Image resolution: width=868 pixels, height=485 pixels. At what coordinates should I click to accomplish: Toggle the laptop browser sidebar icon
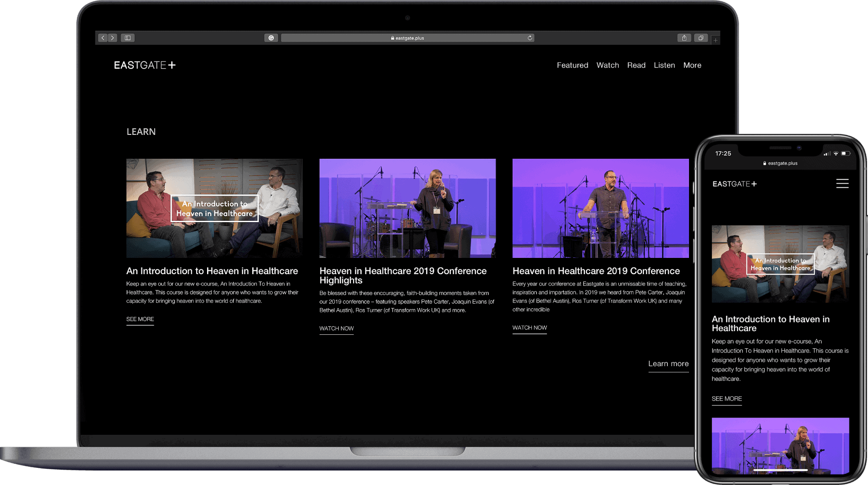point(128,38)
